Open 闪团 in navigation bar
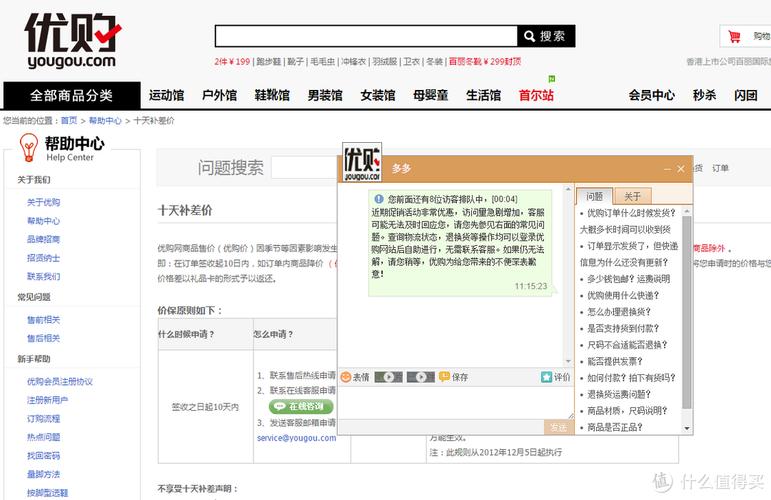771x500 pixels. 745,95
